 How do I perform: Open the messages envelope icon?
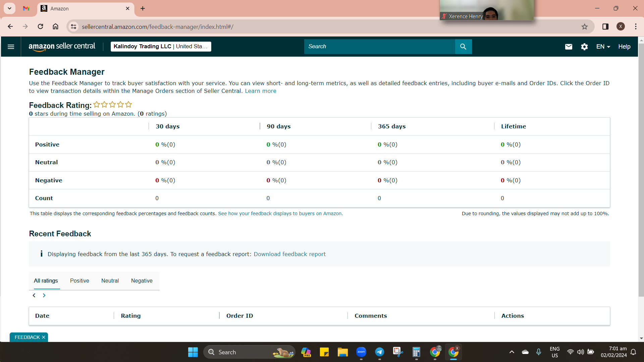pyautogui.click(x=569, y=47)
